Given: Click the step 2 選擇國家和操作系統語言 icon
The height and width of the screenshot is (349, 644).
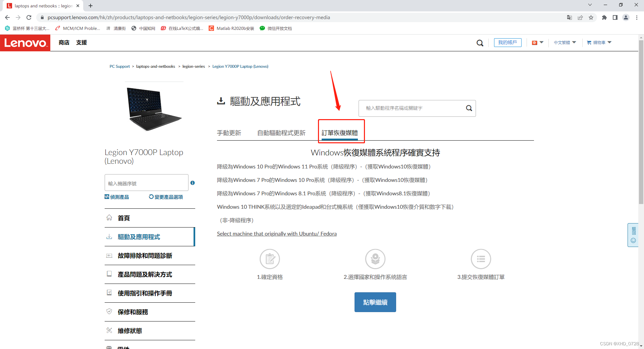Looking at the screenshot, I should 375,259.
